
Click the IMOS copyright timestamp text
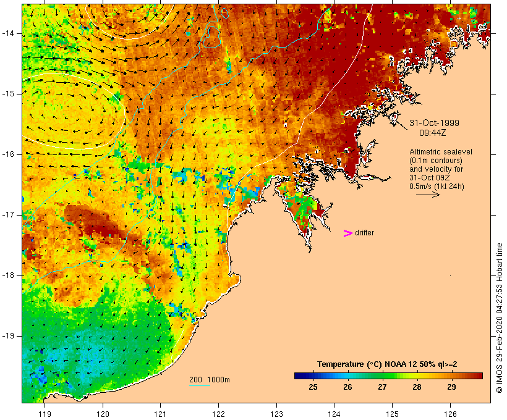pyautogui.click(x=499, y=318)
